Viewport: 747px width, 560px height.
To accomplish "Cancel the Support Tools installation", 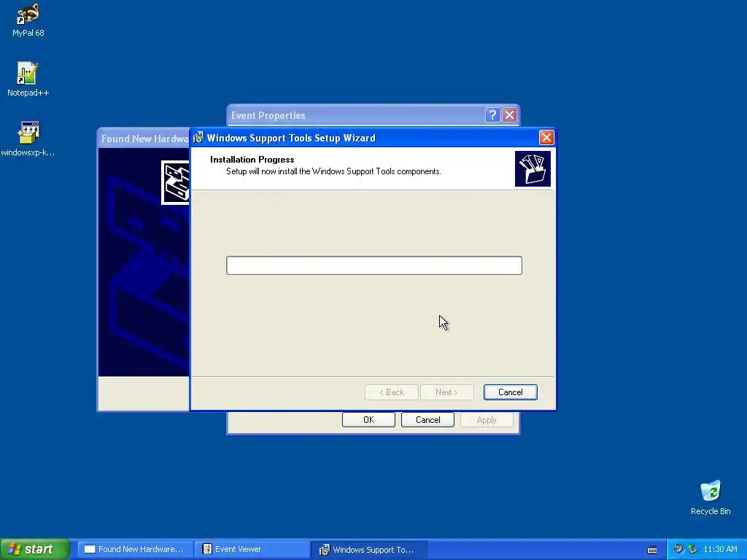I will tap(510, 392).
